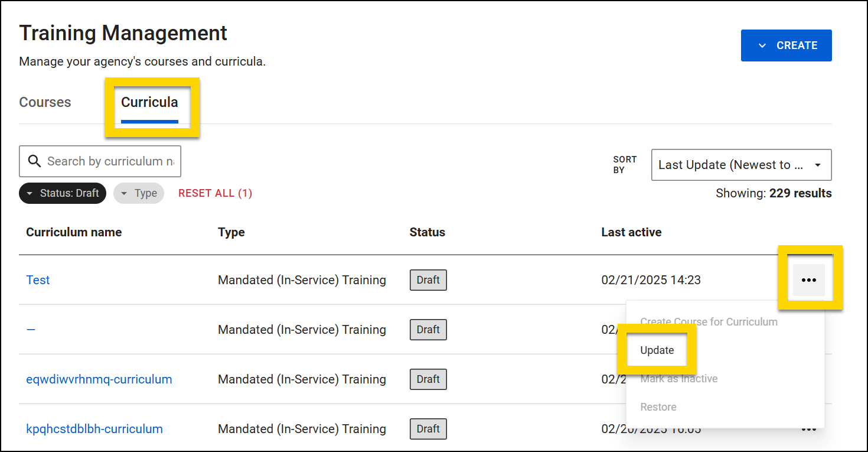
Task: Open the Test curriculum link
Action: [38, 279]
